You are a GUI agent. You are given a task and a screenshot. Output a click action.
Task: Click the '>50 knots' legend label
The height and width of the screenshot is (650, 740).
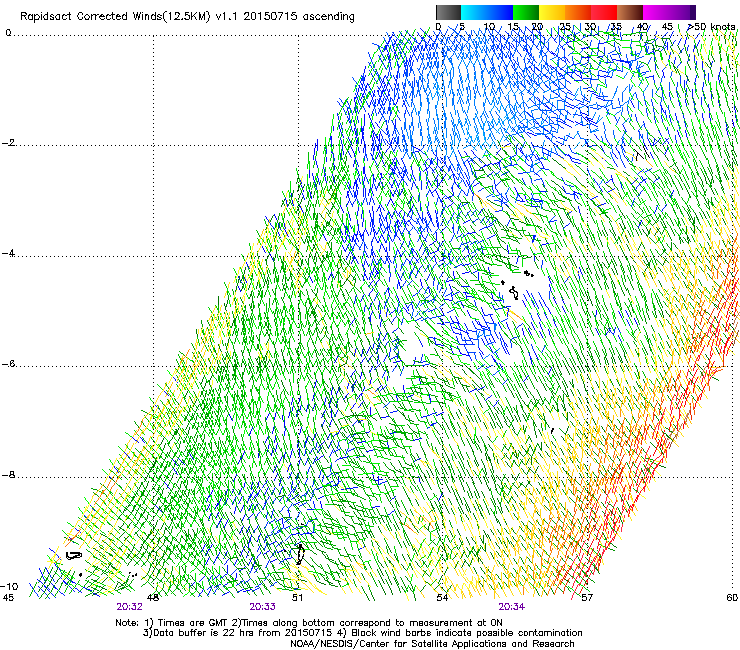pos(712,27)
